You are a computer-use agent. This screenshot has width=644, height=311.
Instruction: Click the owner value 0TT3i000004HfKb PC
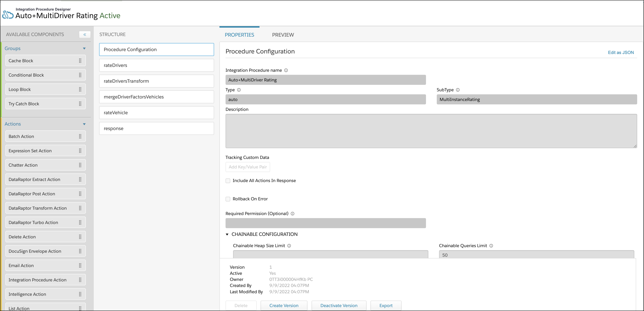pos(291,279)
